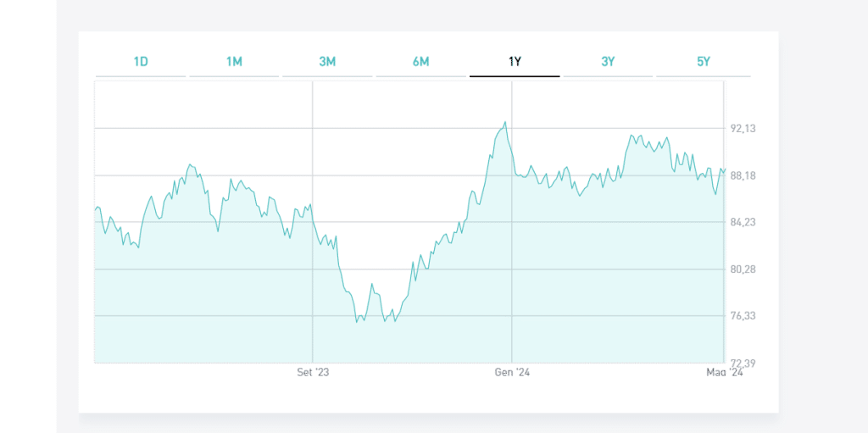The image size is (868, 433).
Task: Select the 1D time range tab
Action: 141,62
